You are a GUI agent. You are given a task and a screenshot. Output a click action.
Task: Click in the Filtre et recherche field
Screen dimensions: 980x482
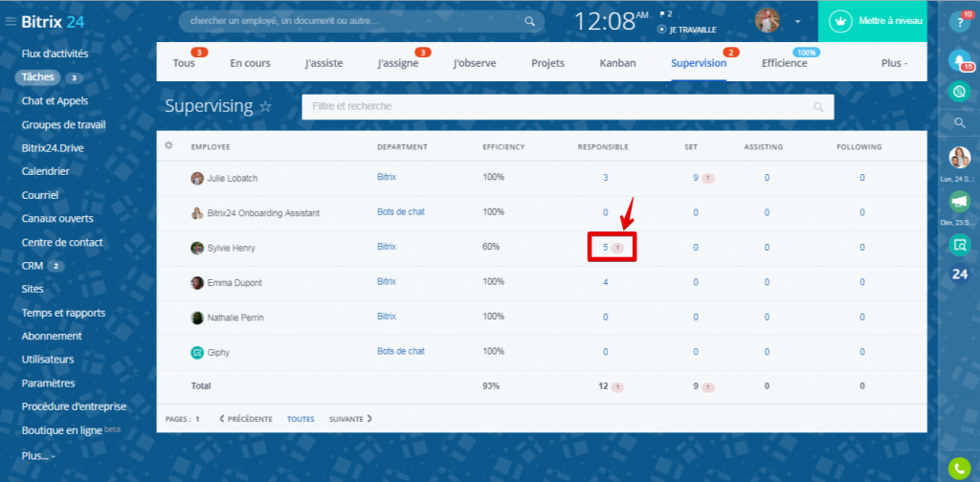click(x=568, y=107)
